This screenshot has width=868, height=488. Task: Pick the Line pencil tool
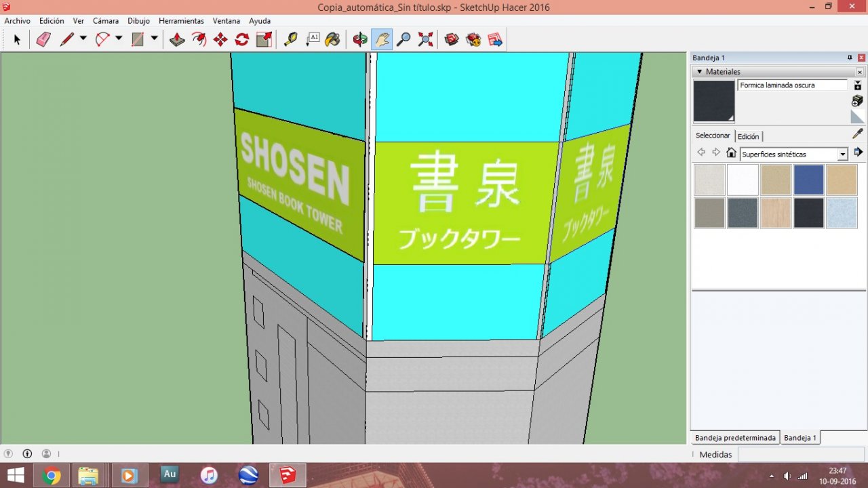click(x=66, y=40)
